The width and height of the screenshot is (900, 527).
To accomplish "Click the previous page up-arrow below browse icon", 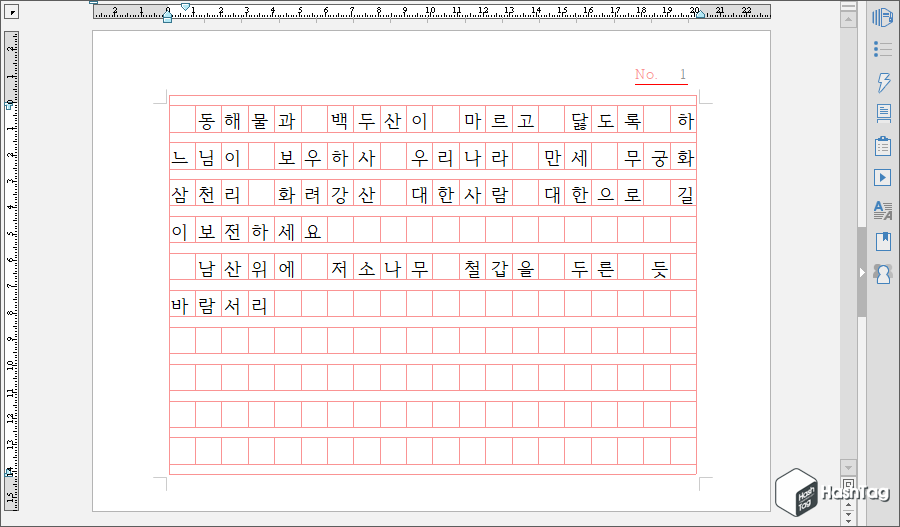I will (x=848, y=503).
